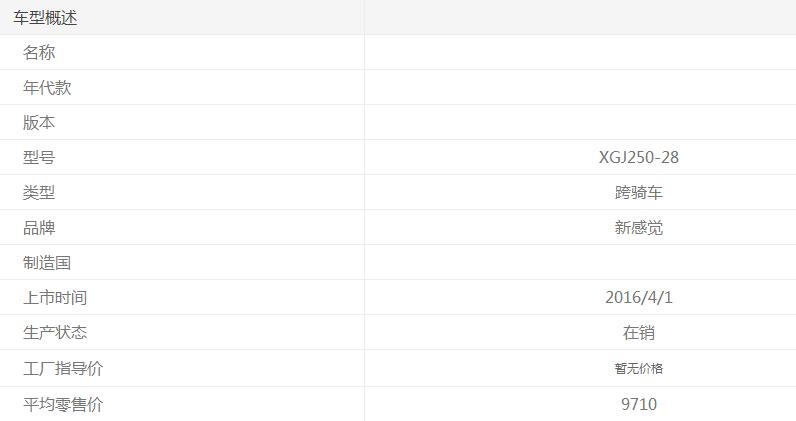
Task: Select the 名称 row label
Action: 39,53
